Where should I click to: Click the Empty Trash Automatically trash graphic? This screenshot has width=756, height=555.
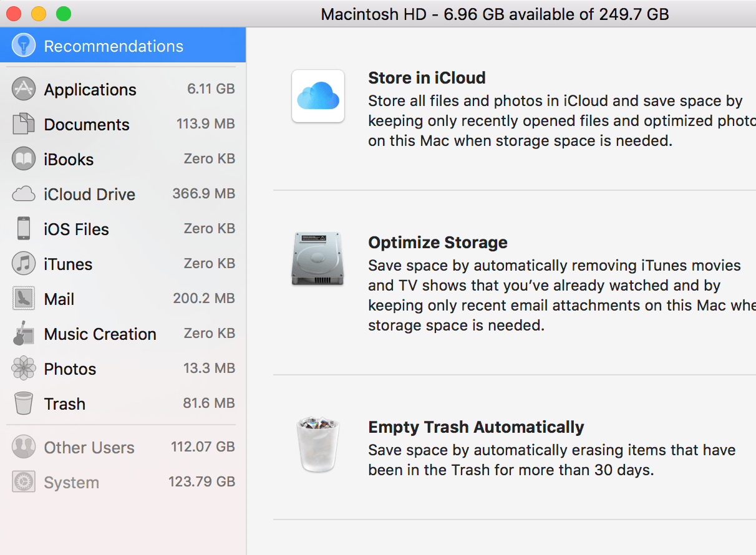(x=318, y=445)
